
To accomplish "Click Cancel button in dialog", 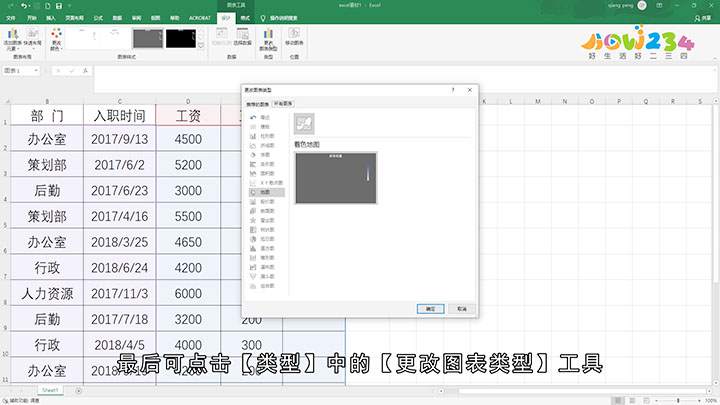I will (x=462, y=309).
